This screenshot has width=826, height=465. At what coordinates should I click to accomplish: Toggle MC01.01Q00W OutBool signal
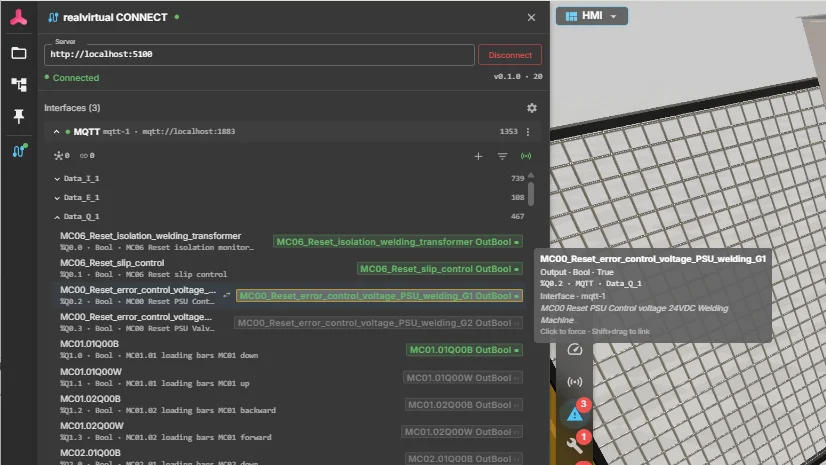click(463, 378)
